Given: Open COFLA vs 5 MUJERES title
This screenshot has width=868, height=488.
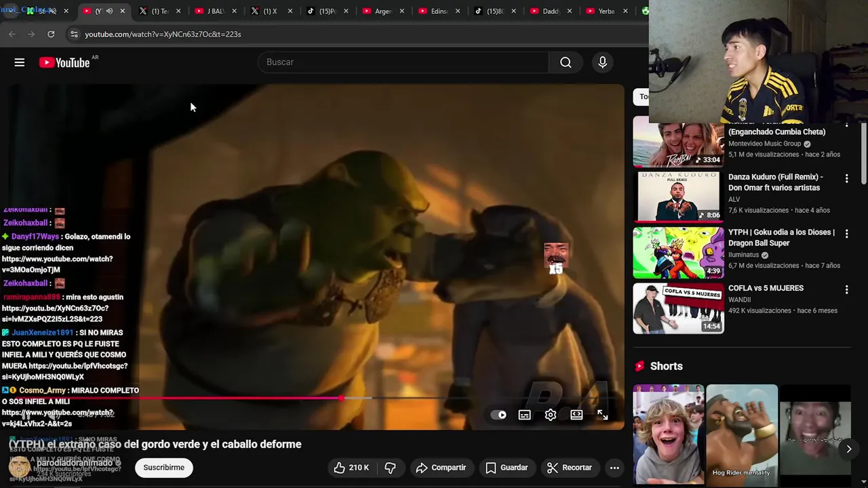Looking at the screenshot, I should click(x=766, y=288).
